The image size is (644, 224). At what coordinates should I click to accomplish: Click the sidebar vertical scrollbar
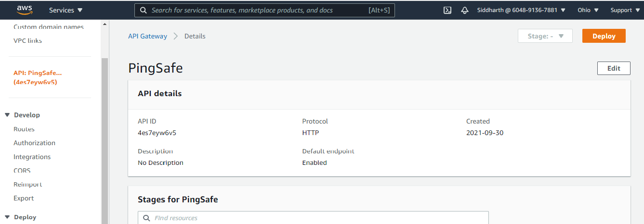tap(105, 139)
